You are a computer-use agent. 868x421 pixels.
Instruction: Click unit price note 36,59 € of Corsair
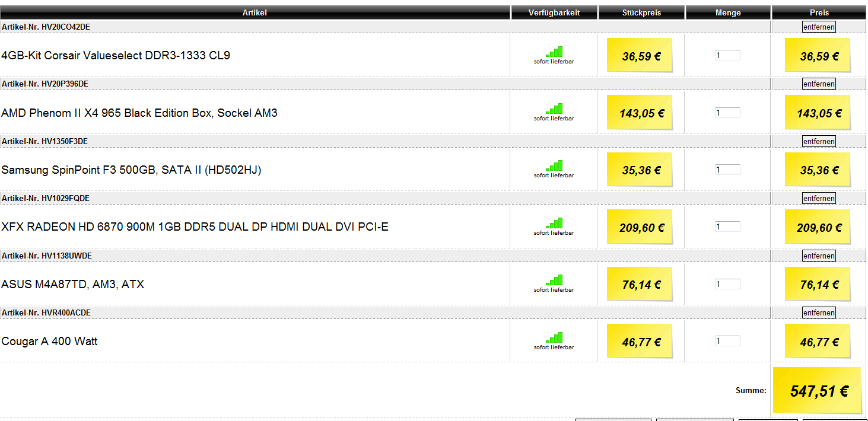point(640,55)
